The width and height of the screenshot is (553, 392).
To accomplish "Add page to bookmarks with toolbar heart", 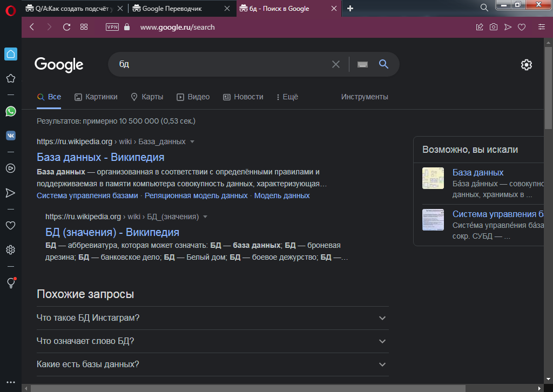I will (x=522, y=27).
